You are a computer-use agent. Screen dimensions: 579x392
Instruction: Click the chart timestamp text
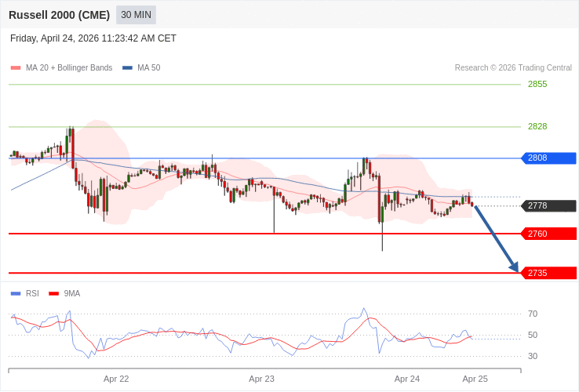tap(93, 38)
